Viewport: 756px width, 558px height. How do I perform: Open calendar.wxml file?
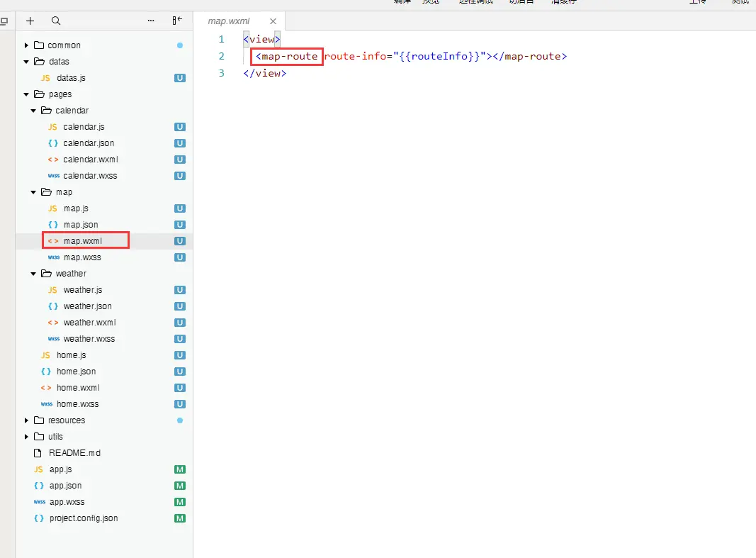(x=91, y=160)
